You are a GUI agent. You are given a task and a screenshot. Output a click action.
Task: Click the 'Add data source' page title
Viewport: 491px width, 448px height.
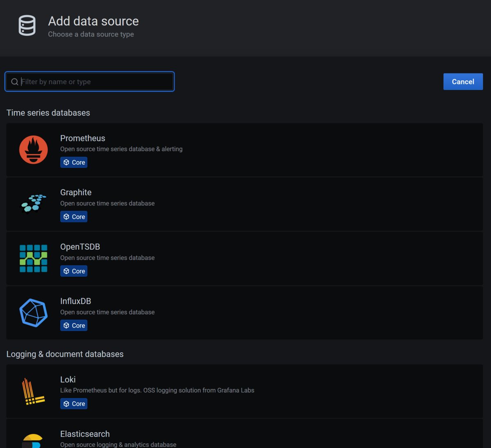[x=93, y=21]
